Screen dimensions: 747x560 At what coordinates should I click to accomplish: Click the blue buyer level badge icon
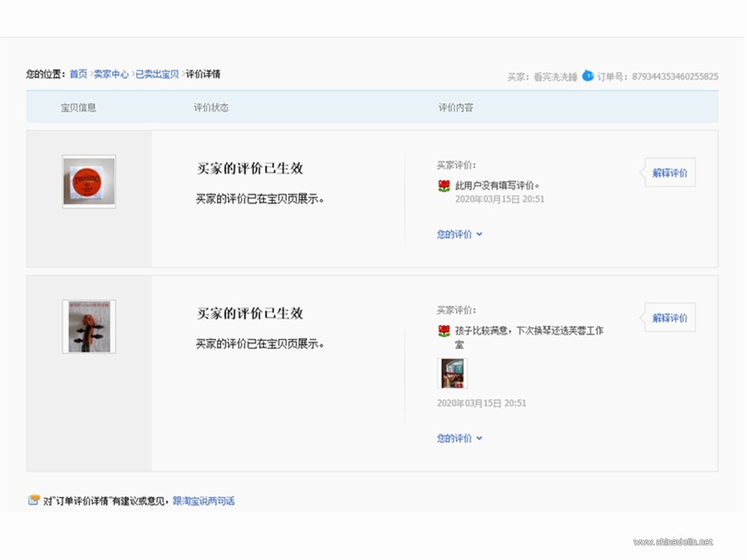pyautogui.click(x=588, y=76)
